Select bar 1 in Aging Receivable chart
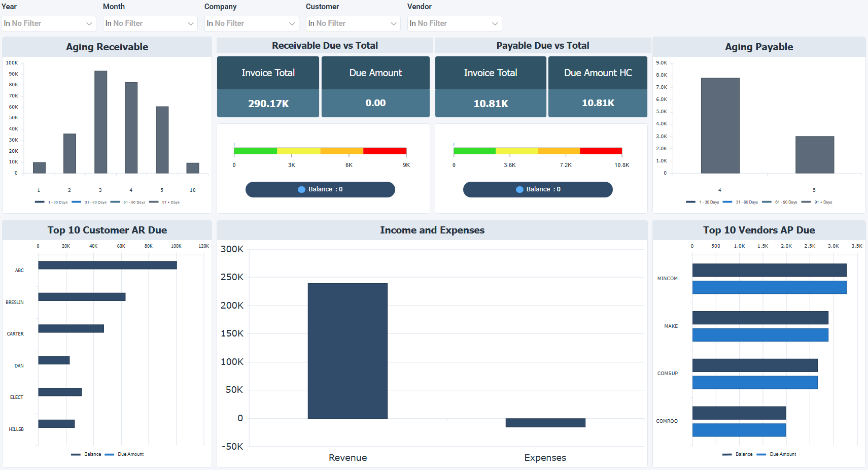 click(x=39, y=168)
